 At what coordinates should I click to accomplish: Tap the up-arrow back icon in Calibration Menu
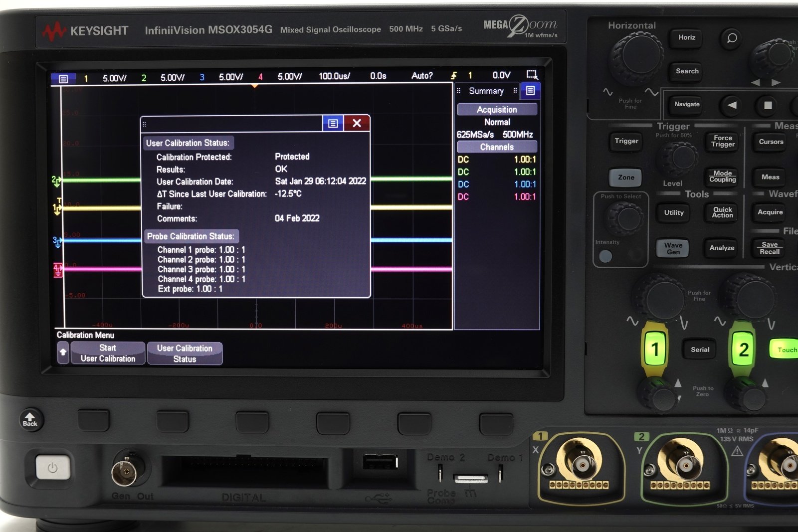click(63, 353)
